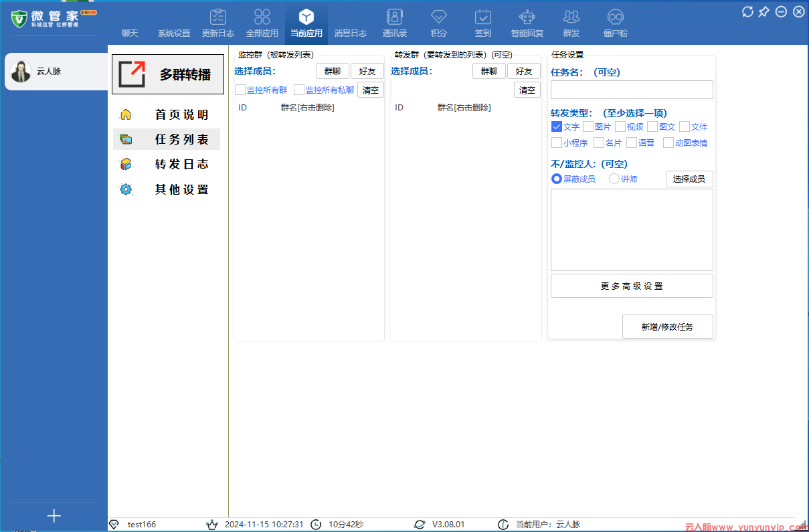
Task: Enable the 监控所有群 checkbox
Action: [x=240, y=90]
